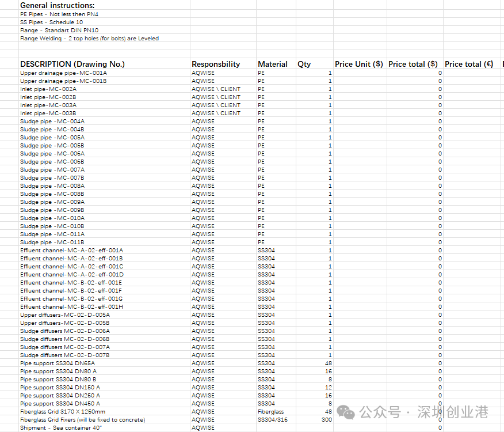Screen dimensions: 504x432
Task: Select AQWISE in the Shipment row
Action: coord(223,427)
